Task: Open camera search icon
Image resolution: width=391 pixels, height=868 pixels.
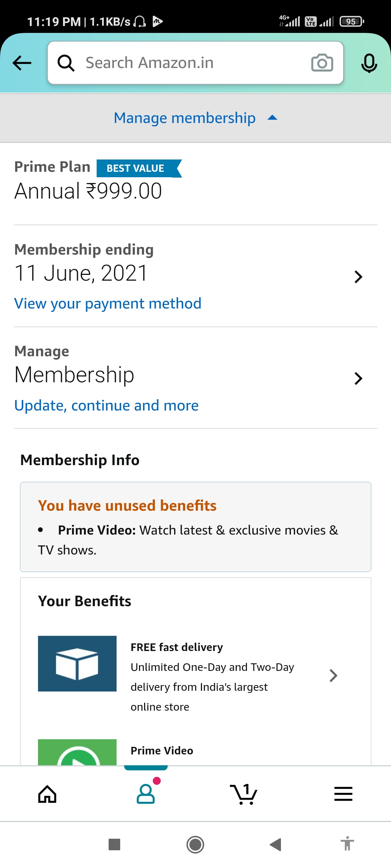Action: pos(322,63)
